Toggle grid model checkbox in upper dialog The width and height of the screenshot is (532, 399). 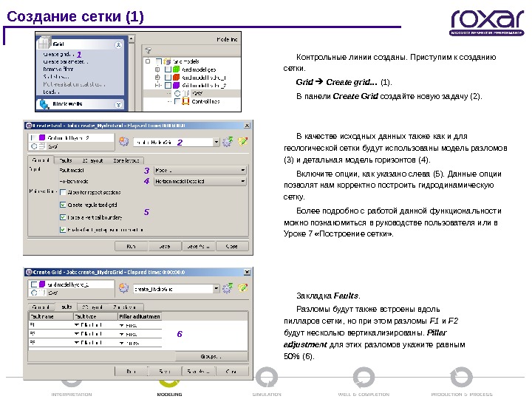click(33, 137)
